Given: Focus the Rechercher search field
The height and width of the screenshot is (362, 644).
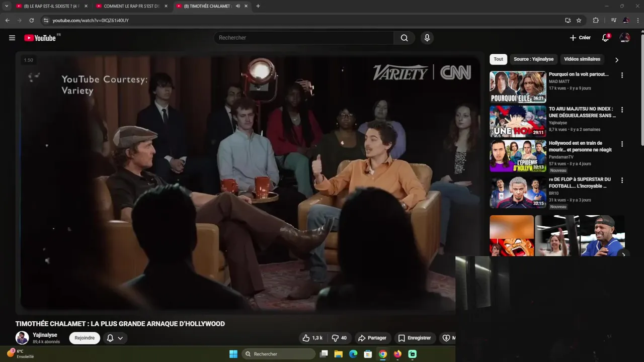Looking at the screenshot, I should 304,38.
